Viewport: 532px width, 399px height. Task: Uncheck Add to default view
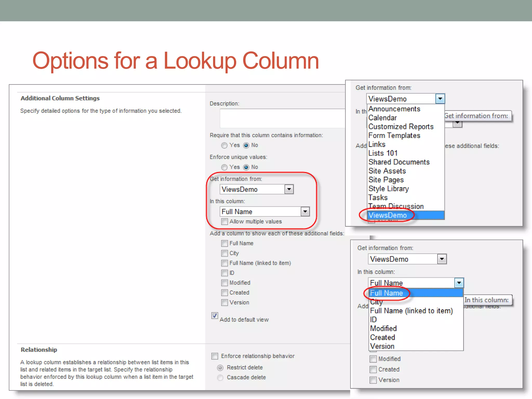[215, 316]
